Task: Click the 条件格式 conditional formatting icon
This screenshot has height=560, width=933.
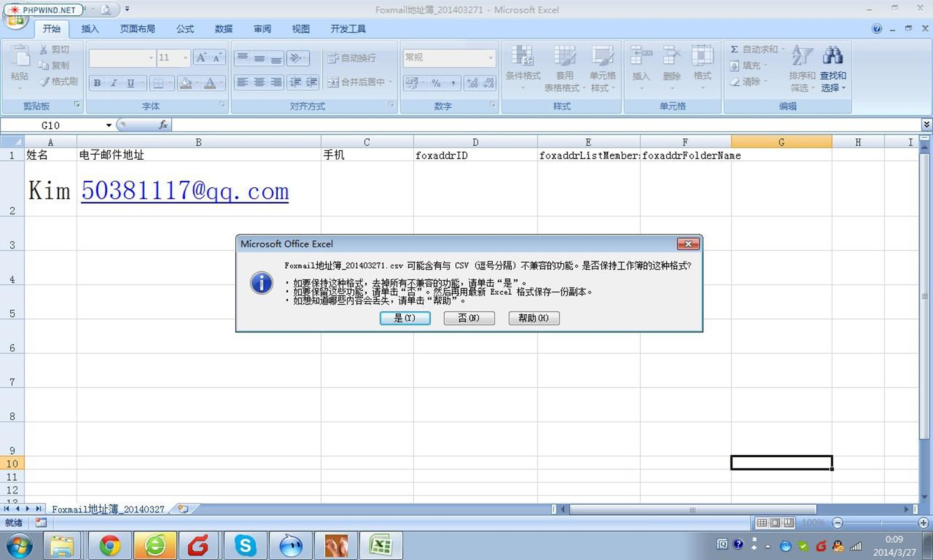Action: [523, 57]
